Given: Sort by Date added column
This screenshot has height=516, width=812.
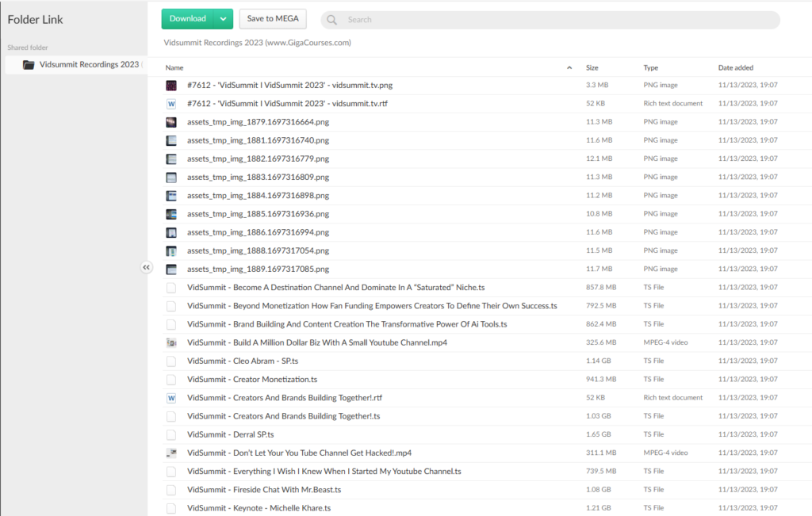Looking at the screenshot, I should (x=736, y=68).
